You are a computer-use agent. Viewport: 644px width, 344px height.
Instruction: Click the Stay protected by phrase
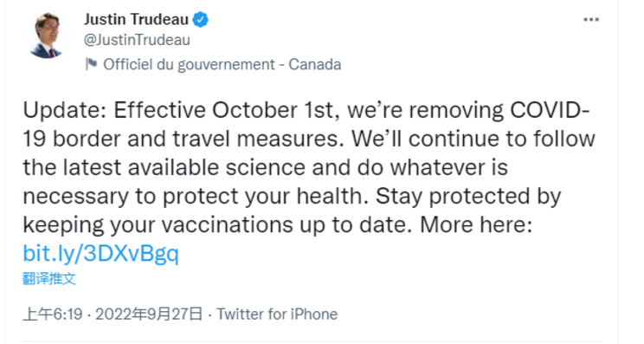468,197
